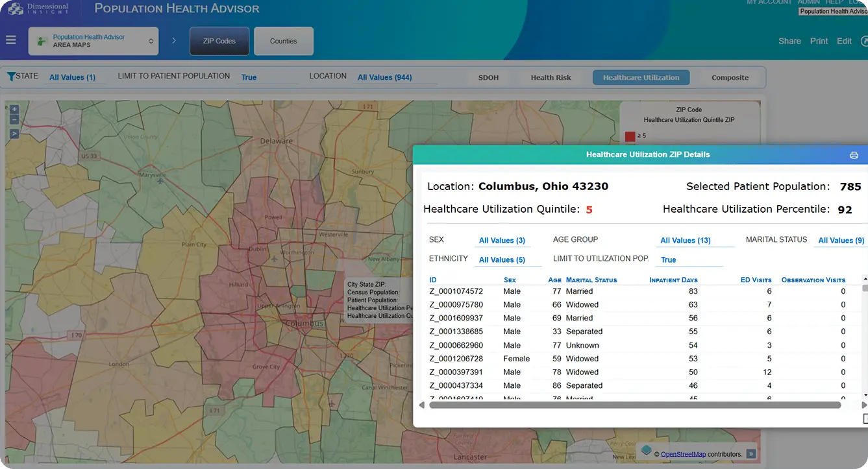
Task: Click the map layers icon near attribution
Action: 646,450
